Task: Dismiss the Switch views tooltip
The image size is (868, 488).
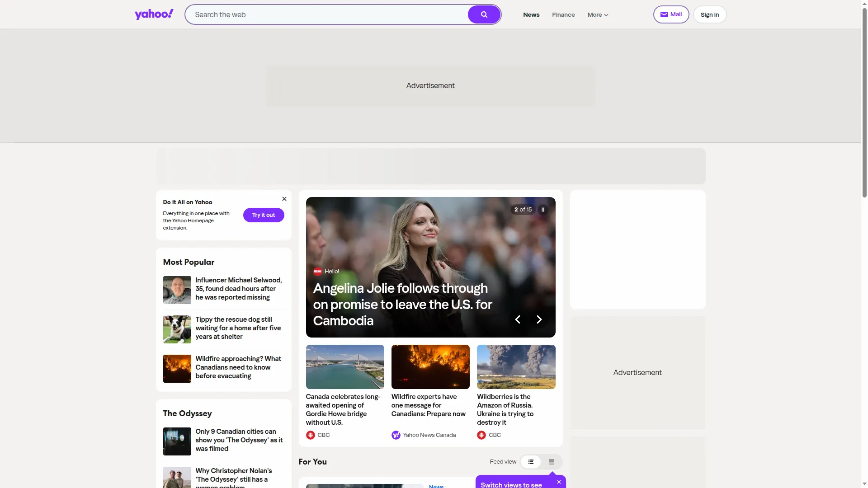Action: click(559, 482)
